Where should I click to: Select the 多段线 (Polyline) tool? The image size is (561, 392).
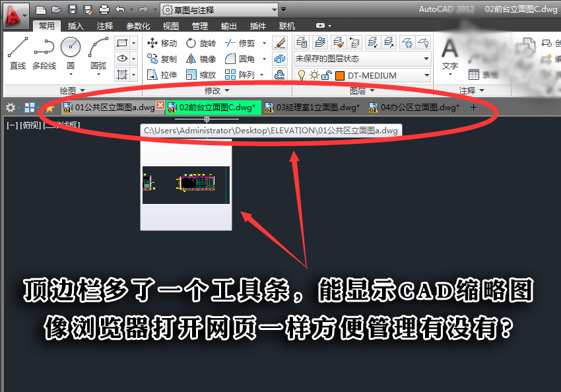click(x=44, y=53)
